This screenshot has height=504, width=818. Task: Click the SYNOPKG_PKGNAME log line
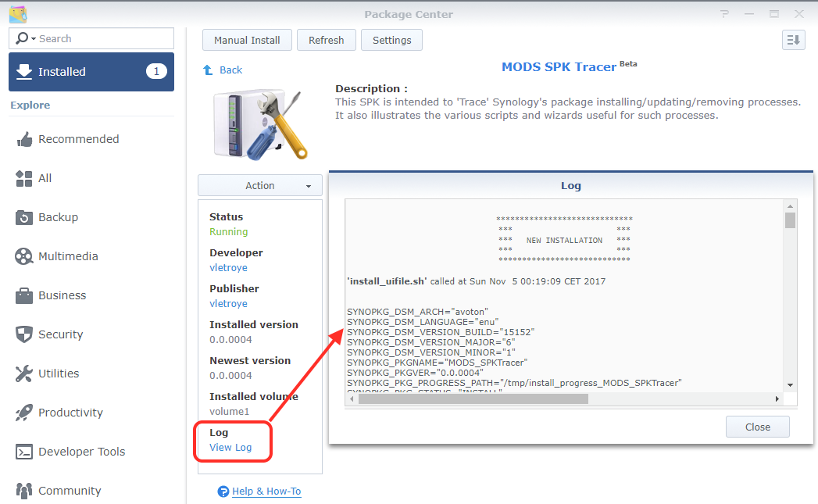tap(438, 363)
